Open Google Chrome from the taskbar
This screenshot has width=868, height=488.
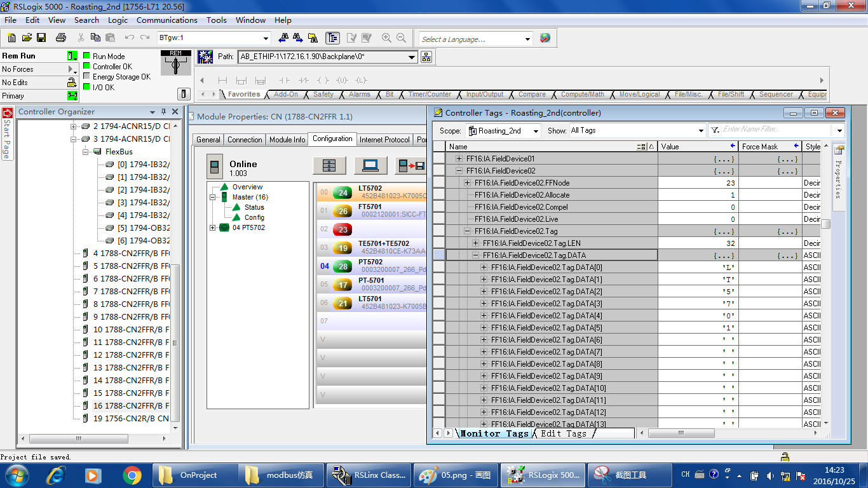[x=132, y=475]
